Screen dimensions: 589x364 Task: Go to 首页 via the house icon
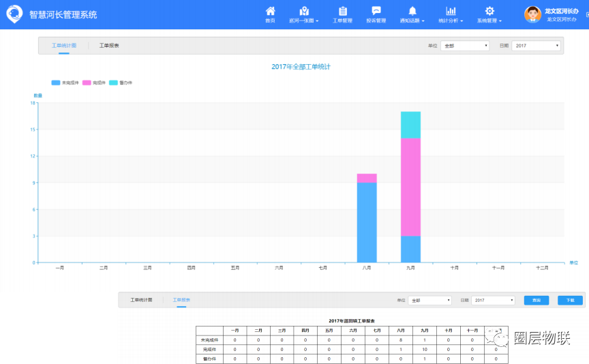pos(270,11)
